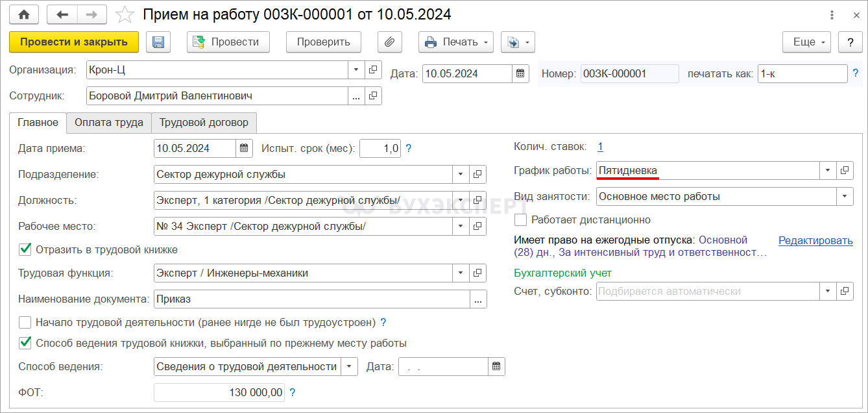Open attached files with paperclip icon
The width and height of the screenshot is (868, 413).
click(389, 42)
